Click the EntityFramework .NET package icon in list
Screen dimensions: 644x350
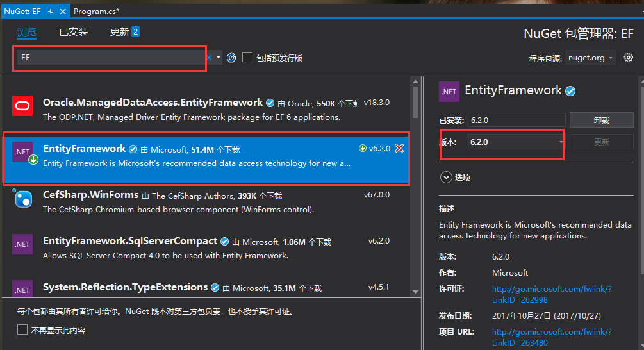coord(22,152)
